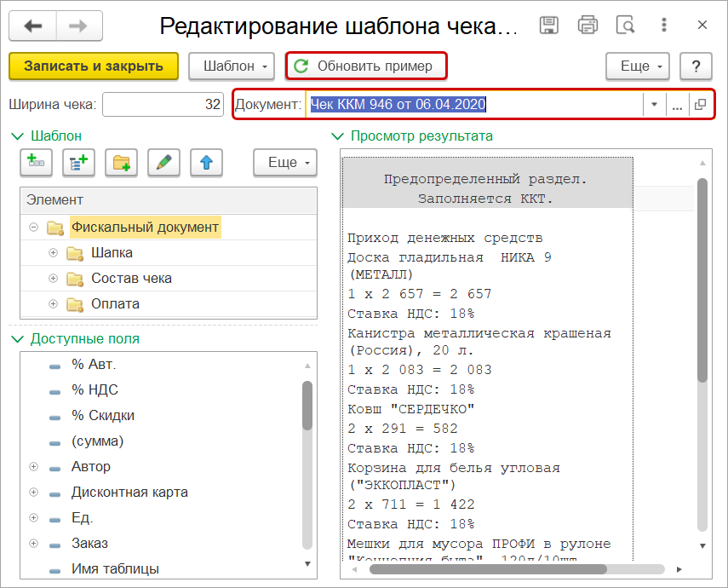Image resolution: width=728 pixels, height=588 pixels.
Task: Expand the Ед. field node
Action: click(x=33, y=518)
